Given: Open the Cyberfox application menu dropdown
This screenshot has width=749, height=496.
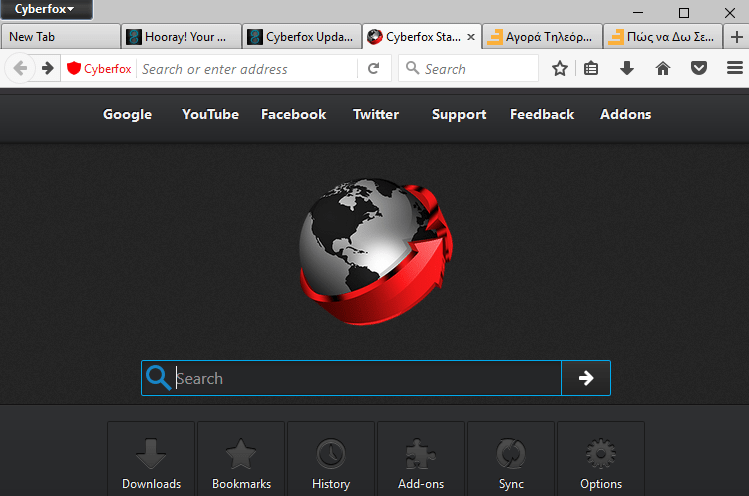Looking at the screenshot, I should click(x=46, y=9).
